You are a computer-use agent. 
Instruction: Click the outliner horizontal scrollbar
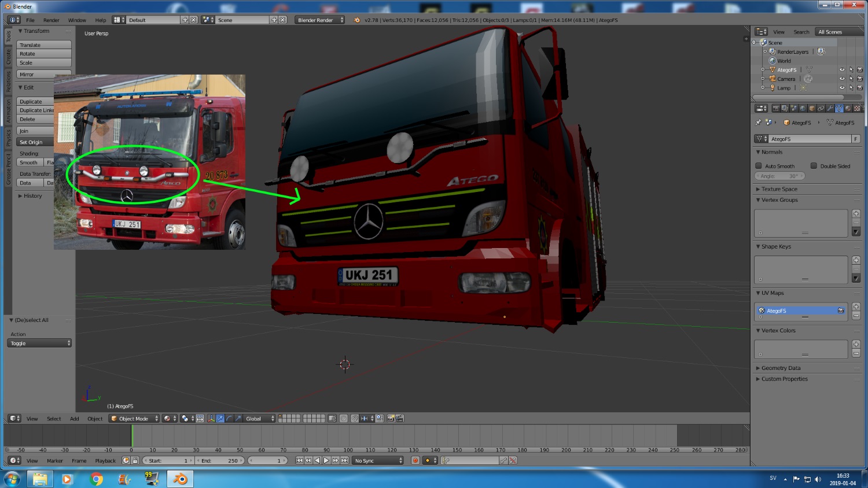(799, 97)
